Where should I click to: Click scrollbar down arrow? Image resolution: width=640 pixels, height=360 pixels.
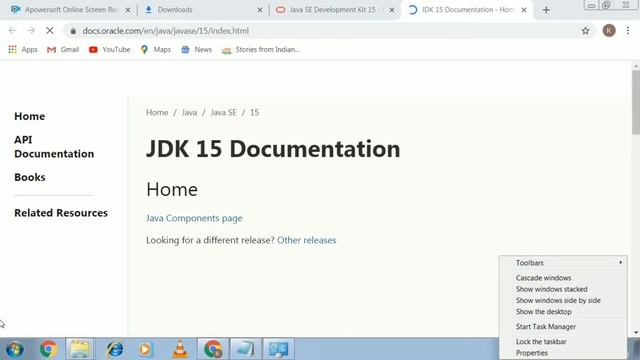tap(636, 333)
